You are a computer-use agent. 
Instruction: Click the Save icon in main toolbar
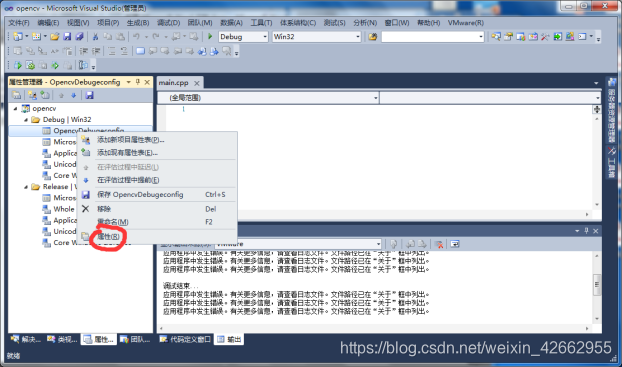coord(67,37)
